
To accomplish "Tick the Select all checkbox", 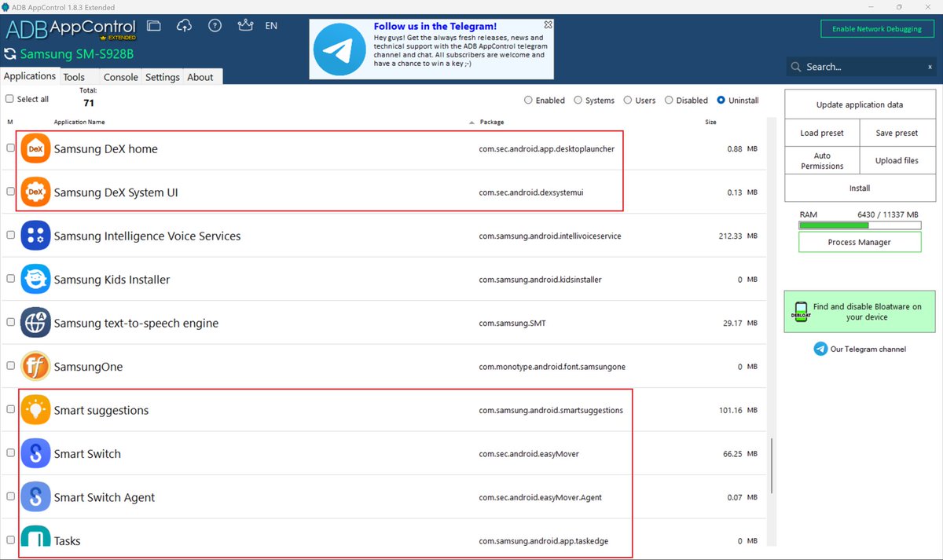I will [10, 99].
